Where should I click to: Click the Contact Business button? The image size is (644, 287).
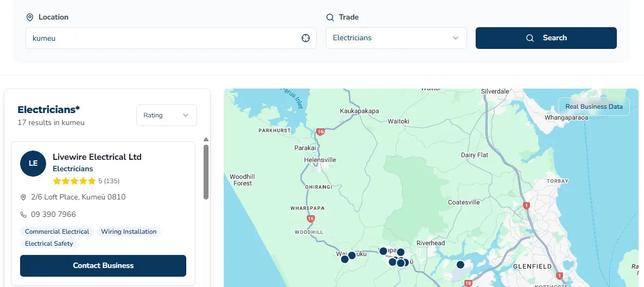(103, 266)
